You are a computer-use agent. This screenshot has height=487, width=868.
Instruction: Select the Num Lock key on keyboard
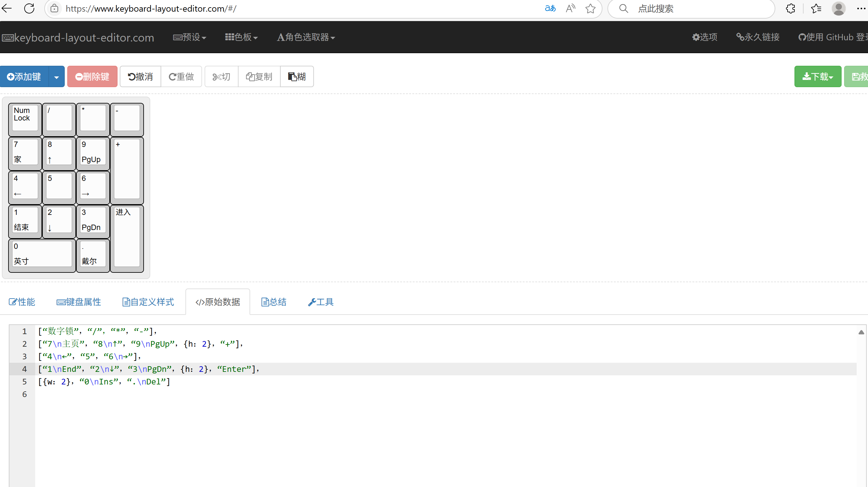click(x=25, y=118)
